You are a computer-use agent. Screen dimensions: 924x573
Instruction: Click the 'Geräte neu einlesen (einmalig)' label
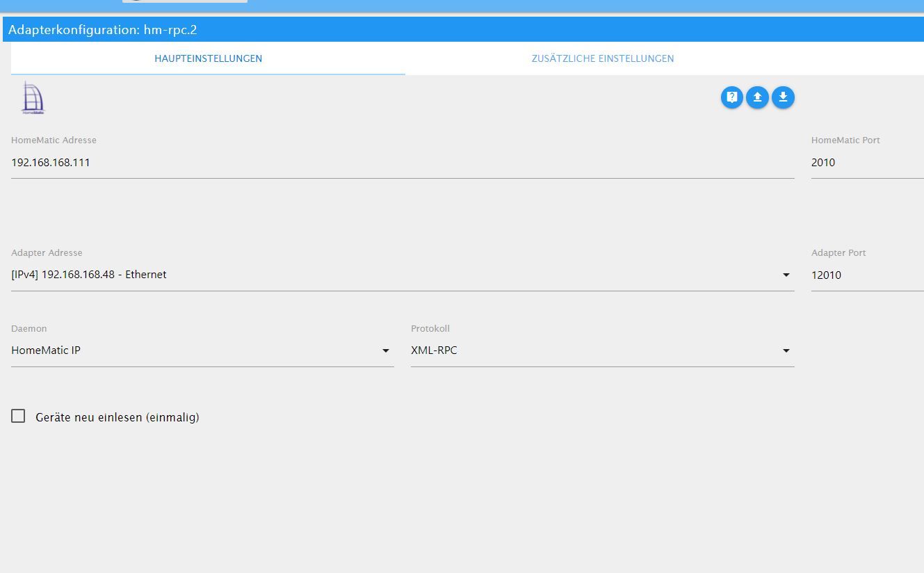[117, 417]
